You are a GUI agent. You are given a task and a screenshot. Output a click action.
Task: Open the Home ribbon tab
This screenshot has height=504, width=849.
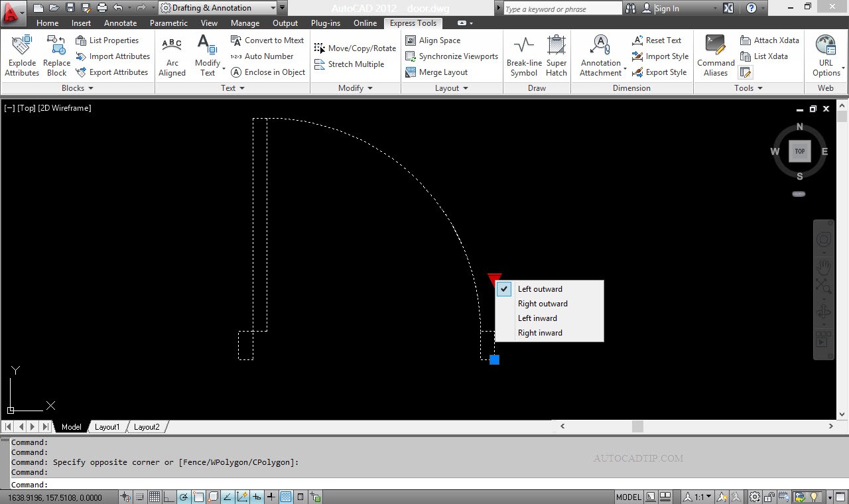47,23
